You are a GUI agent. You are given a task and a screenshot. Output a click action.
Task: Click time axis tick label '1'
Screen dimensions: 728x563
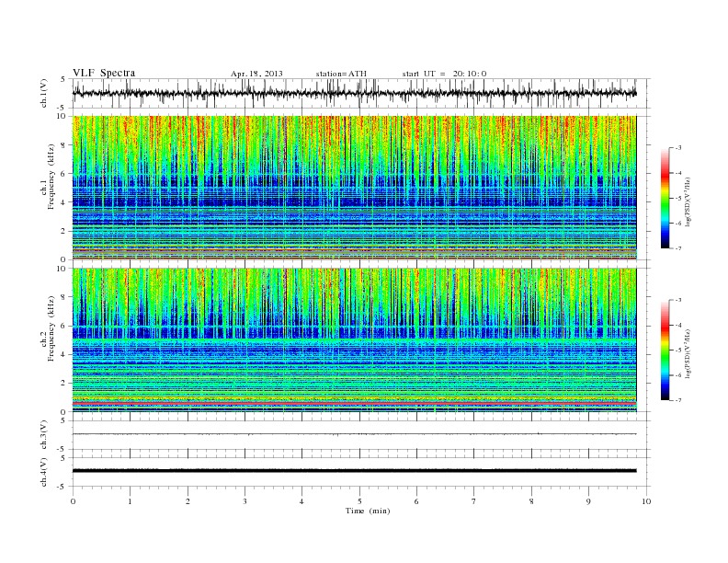pyautogui.click(x=130, y=501)
